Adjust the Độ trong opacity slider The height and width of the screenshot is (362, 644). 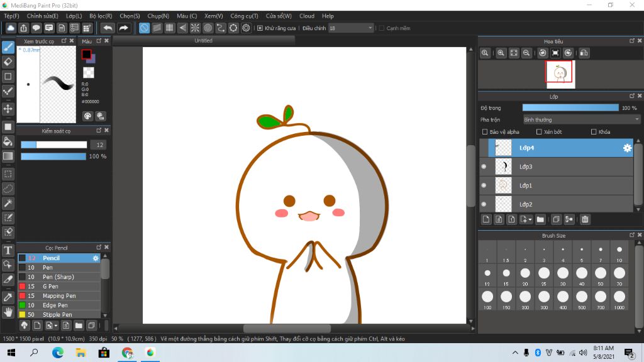pos(570,108)
